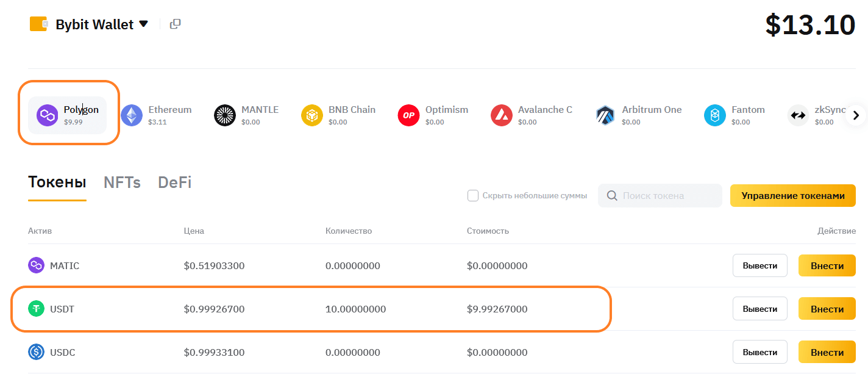
Task: Click Вывести in the USDT row
Action: [x=760, y=309]
